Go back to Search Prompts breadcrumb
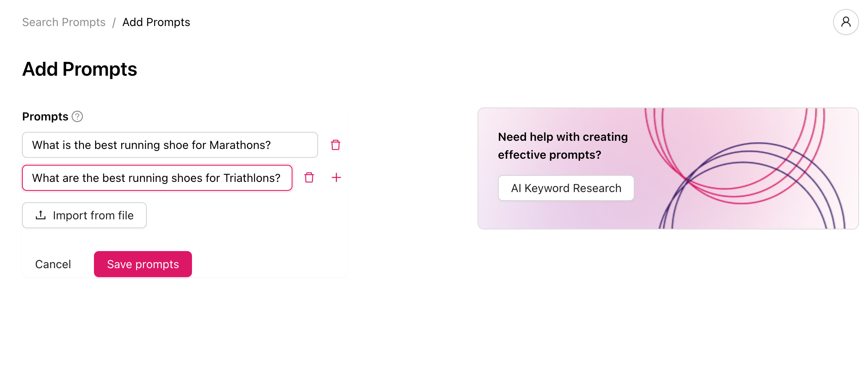Image resolution: width=868 pixels, height=376 pixels. pyautogui.click(x=64, y=22)
